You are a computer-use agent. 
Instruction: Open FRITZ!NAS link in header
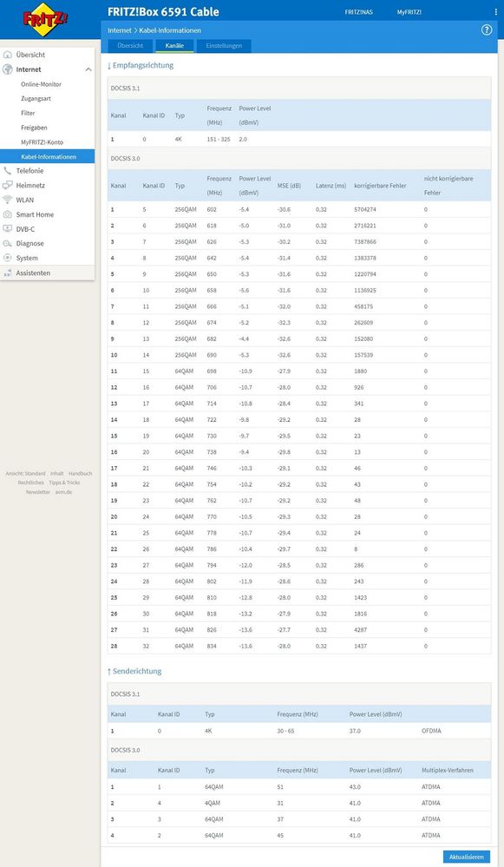(358, 11)
